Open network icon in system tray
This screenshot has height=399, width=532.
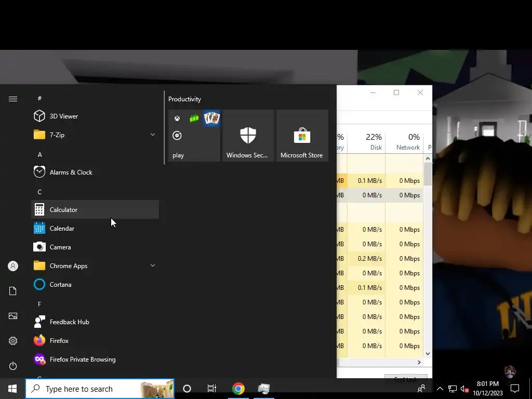(453, 389)
